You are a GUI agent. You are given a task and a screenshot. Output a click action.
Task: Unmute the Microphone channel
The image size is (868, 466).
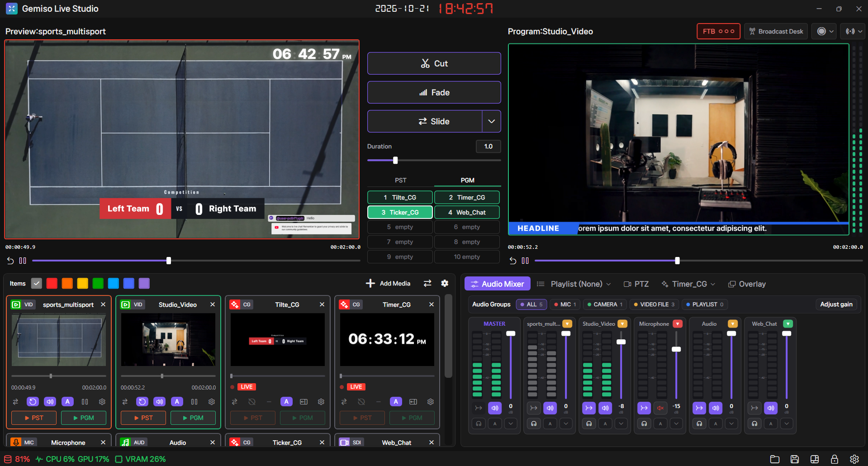click(x=660, y=408)
